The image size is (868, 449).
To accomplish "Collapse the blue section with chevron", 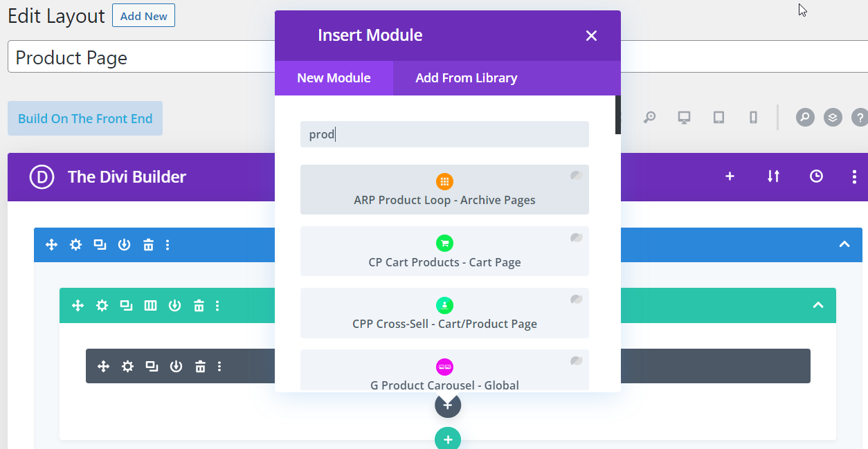I will pos(844,244).
